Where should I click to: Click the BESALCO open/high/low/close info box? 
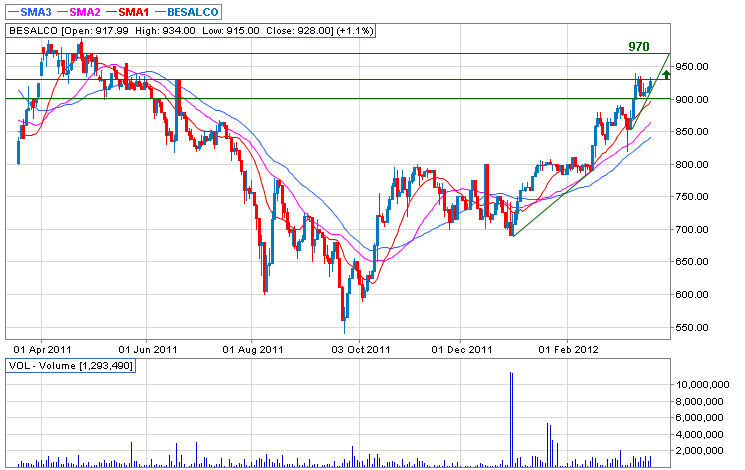pyautogui.click(x=191, y=31)
